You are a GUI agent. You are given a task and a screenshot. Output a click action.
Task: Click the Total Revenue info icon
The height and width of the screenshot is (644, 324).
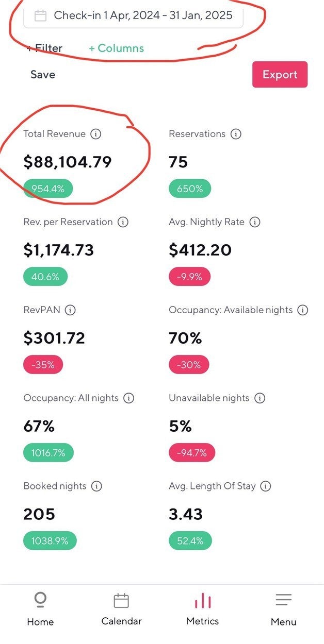click(x=95, y=134)
